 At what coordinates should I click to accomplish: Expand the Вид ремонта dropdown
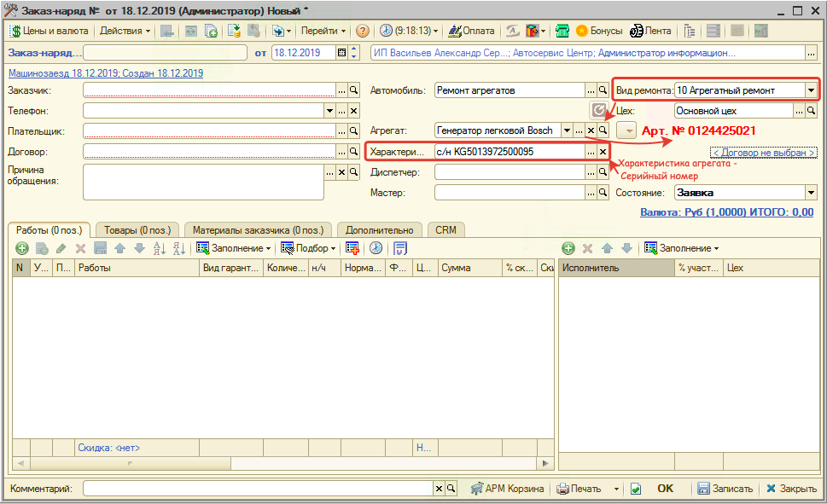click(809, 90)
